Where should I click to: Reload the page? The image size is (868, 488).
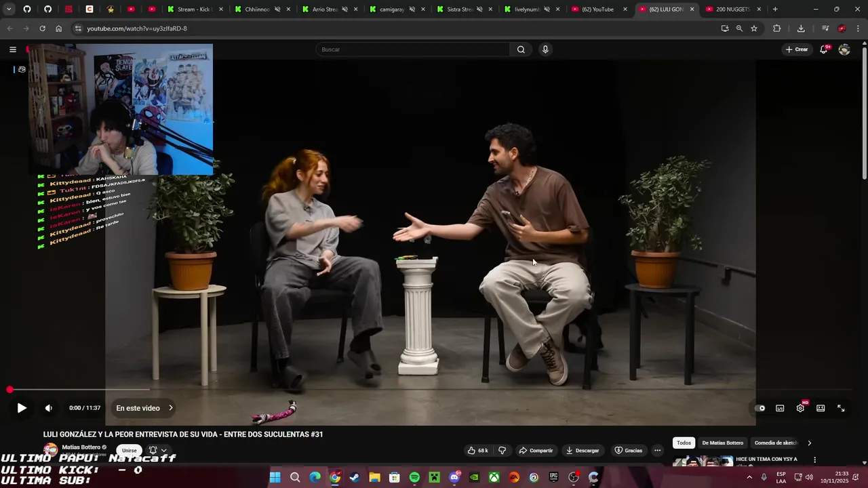[x=42, y=28]
